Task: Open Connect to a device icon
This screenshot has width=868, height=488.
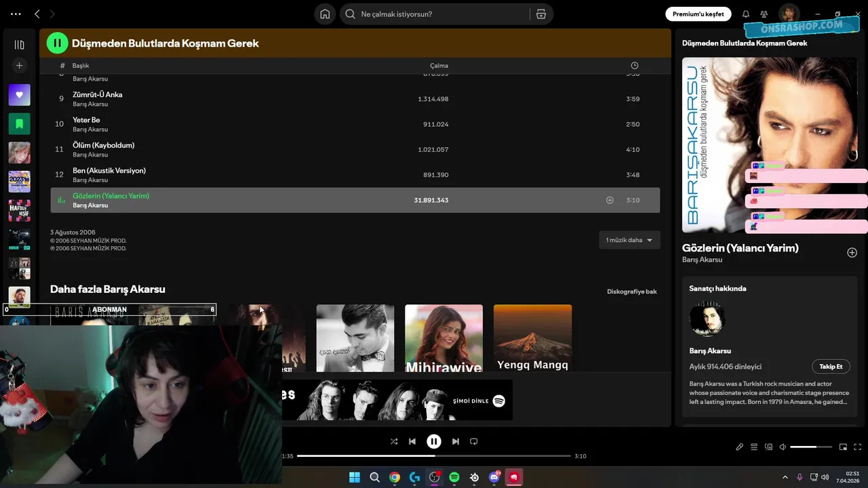Action: pos(768,447)
